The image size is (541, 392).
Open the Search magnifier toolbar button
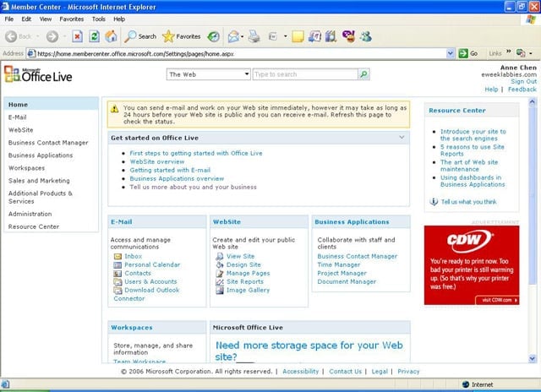click(x=140, y=36)
